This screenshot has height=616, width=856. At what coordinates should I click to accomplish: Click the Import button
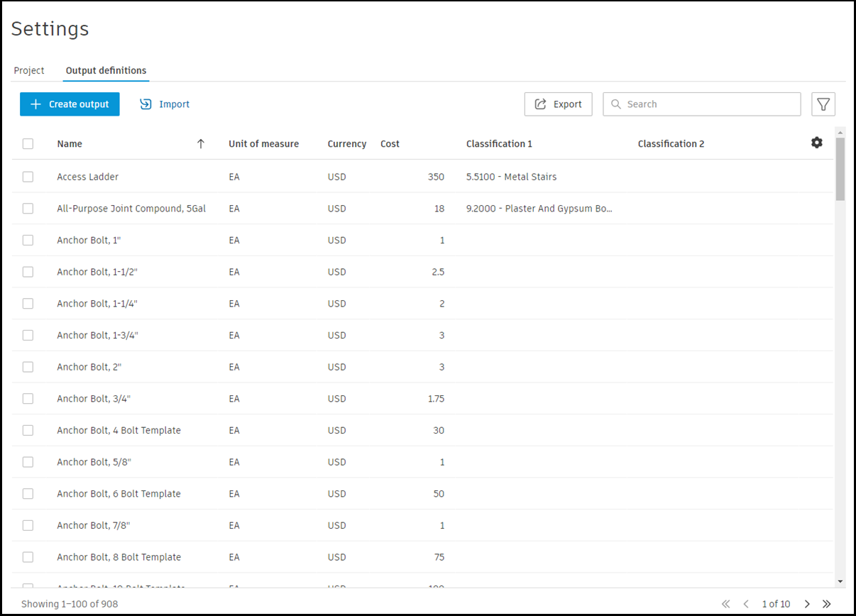[x=165, y=104]
